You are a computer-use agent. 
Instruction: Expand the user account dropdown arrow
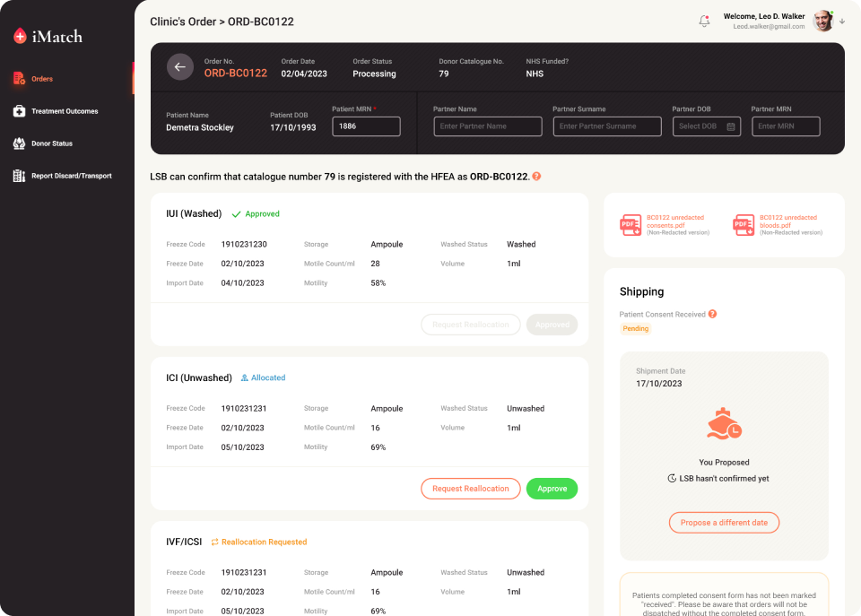(x=842, y=22)
